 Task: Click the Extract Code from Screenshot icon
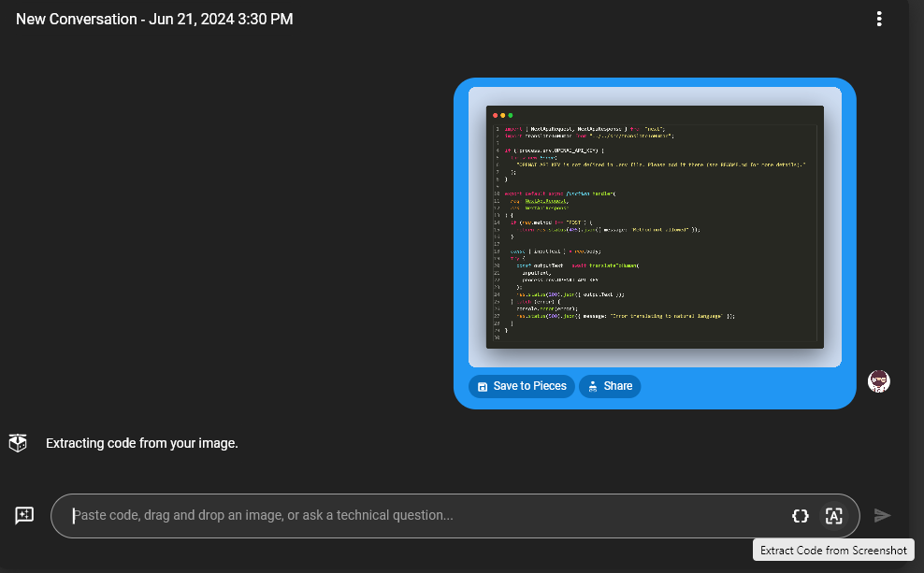[x=833, y=515]
